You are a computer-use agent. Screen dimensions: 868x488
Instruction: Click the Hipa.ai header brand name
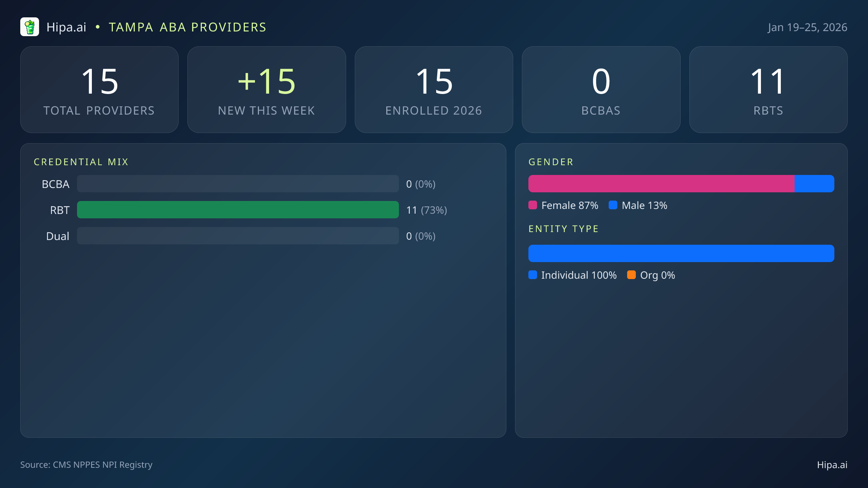67,27
